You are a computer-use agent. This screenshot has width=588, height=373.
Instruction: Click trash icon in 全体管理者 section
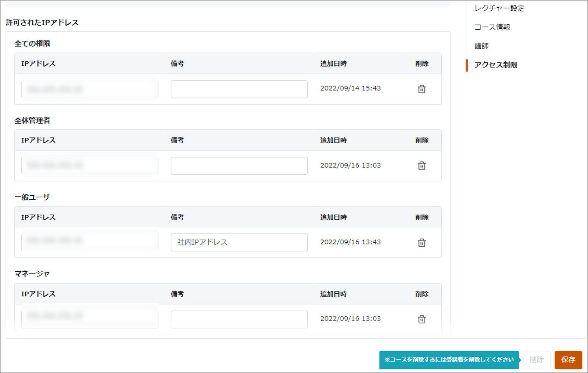coord(422,166)
